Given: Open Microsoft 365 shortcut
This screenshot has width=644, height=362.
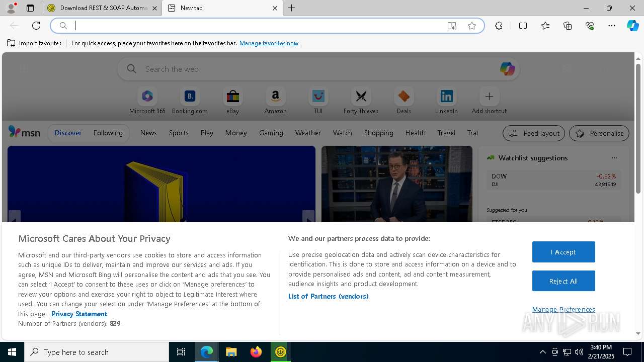Looking at the screenshot, I should pos(147,101).
